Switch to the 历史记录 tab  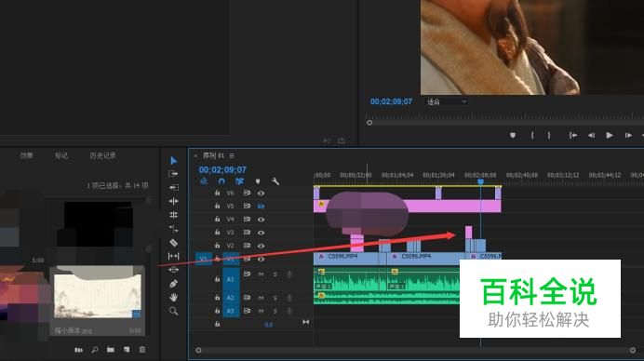point(102,155)
